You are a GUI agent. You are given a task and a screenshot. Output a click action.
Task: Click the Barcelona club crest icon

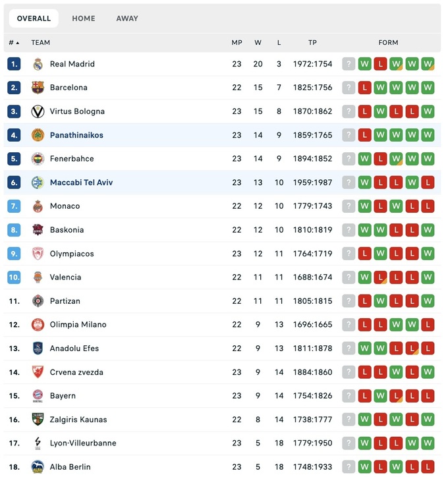(38, 88)
